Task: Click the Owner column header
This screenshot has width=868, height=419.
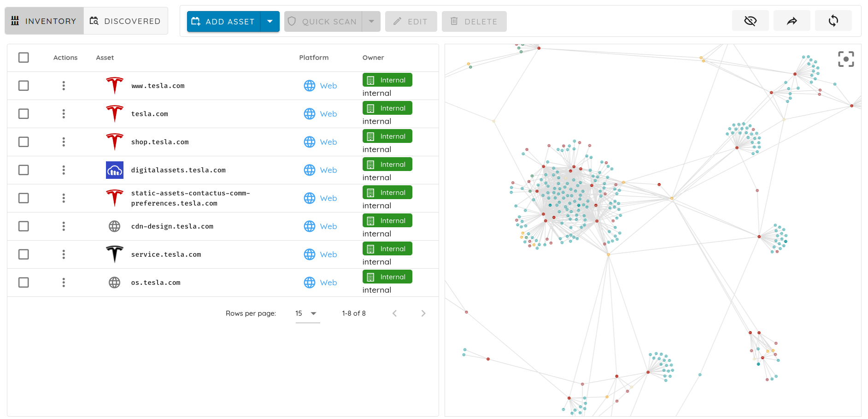Action: point(373,58)
